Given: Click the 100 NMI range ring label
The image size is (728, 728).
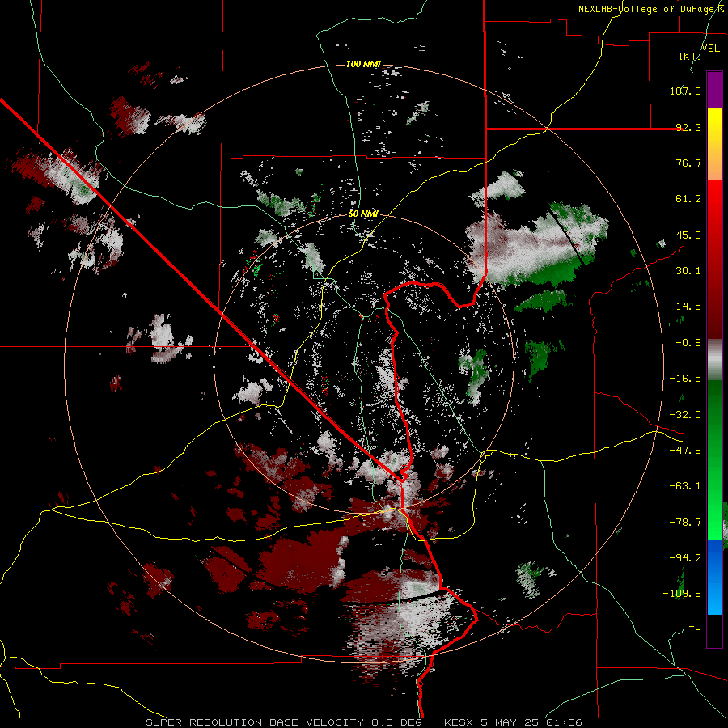Looking at the screenshot, I should pos(363,64).
